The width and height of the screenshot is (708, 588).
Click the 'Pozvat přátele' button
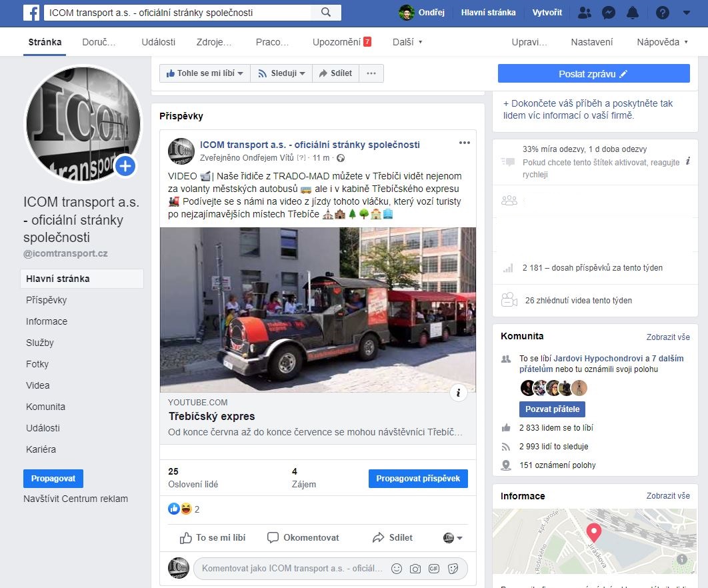(552, 409)
